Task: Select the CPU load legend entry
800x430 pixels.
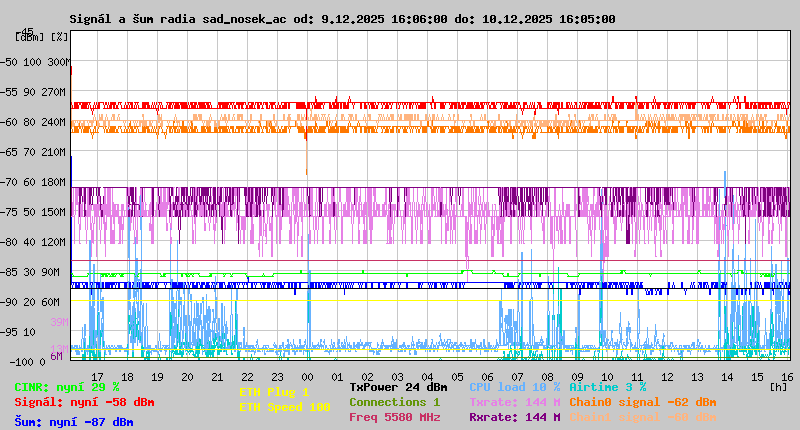Action: coord(514,386)
